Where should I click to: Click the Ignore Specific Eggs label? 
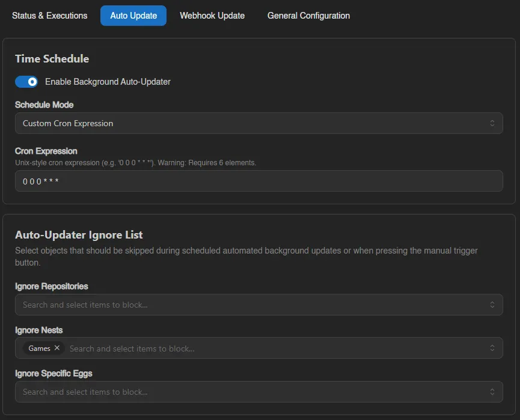[x=54, y=373]
